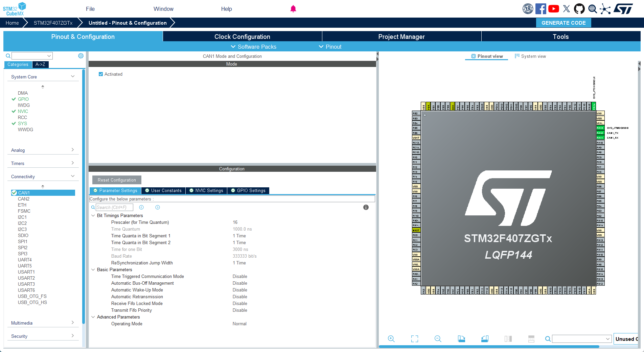Switch to System view
644x352 pixels.
(x=530, y=56)
